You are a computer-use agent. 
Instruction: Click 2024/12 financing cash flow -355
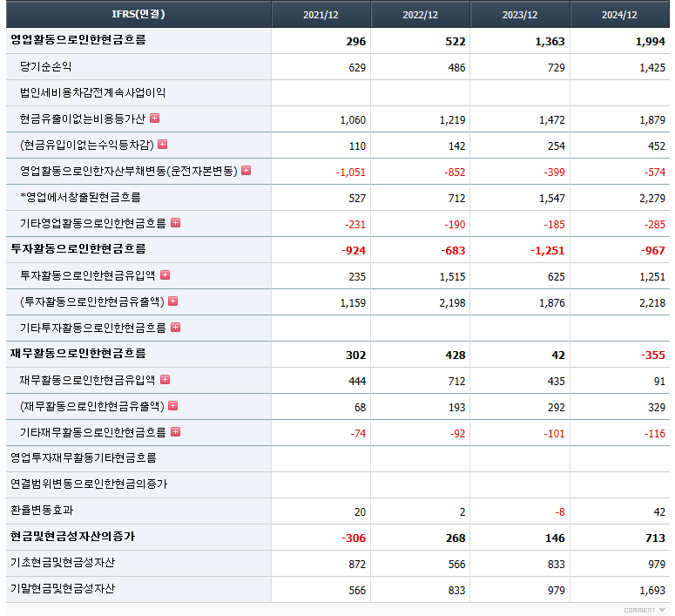click(653, 355)
